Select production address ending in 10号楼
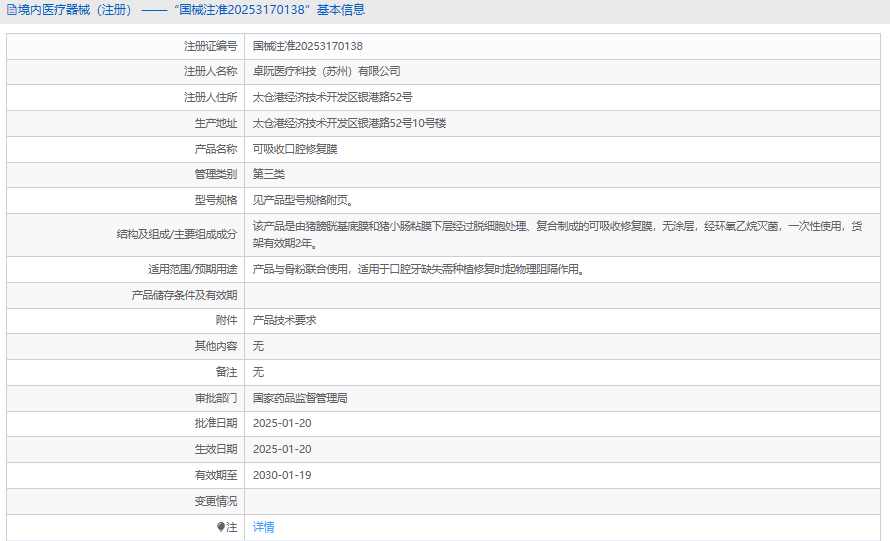This screenshot has height=541, width=890. [x=349, y=123]
